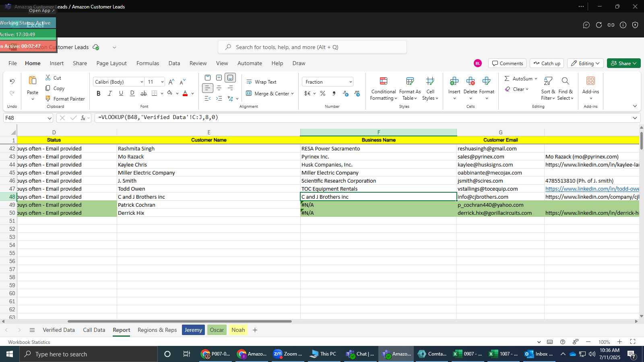Open Cell Styles gallery
The width and height of the screenshot is (644, 362).
point(430,88)
